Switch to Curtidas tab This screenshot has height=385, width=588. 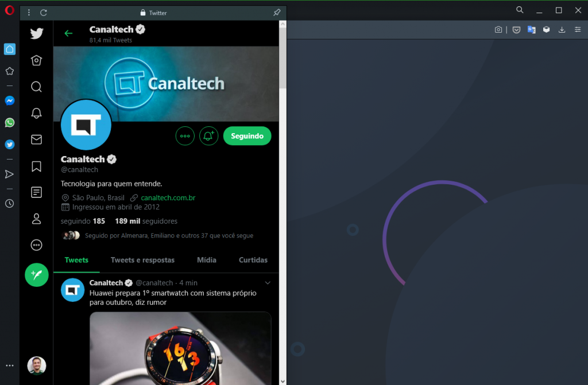coord(253,260)
